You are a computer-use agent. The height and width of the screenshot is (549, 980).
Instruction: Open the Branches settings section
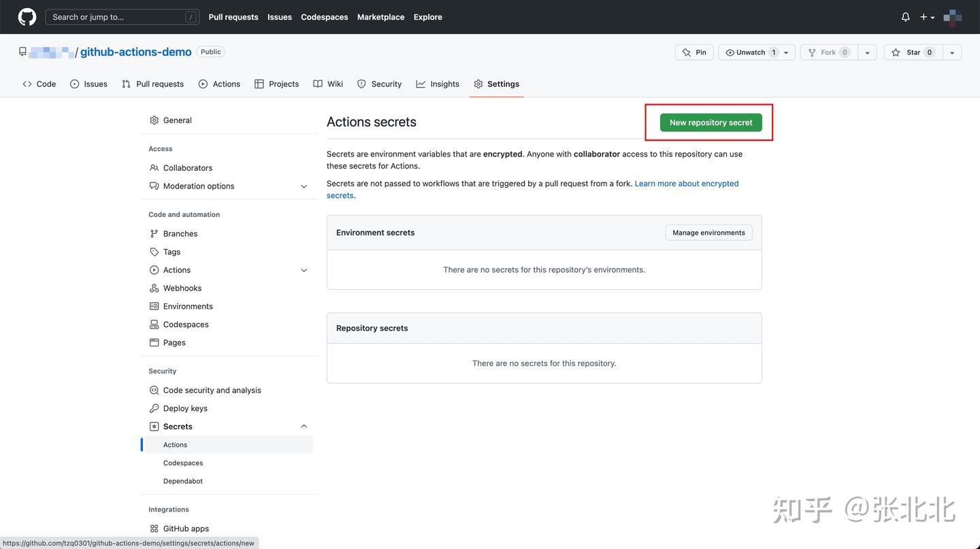tap(180, 233)
